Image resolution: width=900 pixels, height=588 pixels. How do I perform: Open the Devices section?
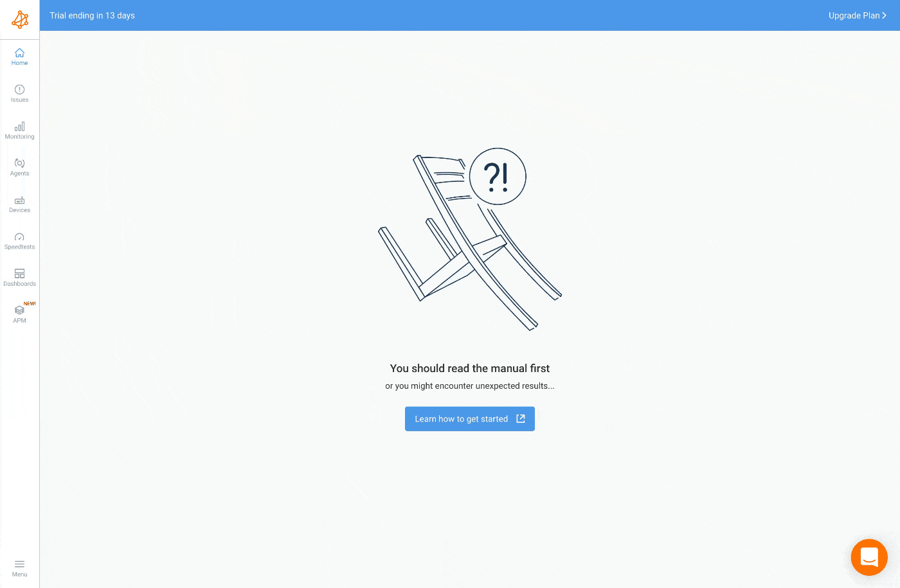click(20, 204)
